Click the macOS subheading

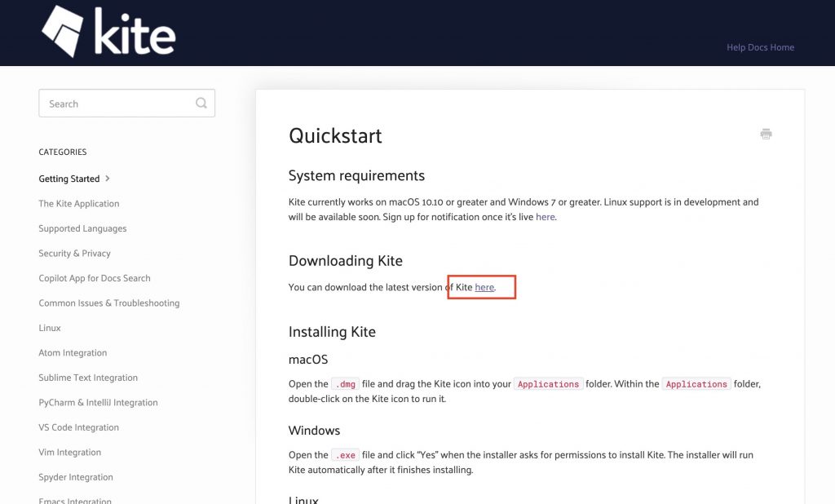(x=307, y=360)
